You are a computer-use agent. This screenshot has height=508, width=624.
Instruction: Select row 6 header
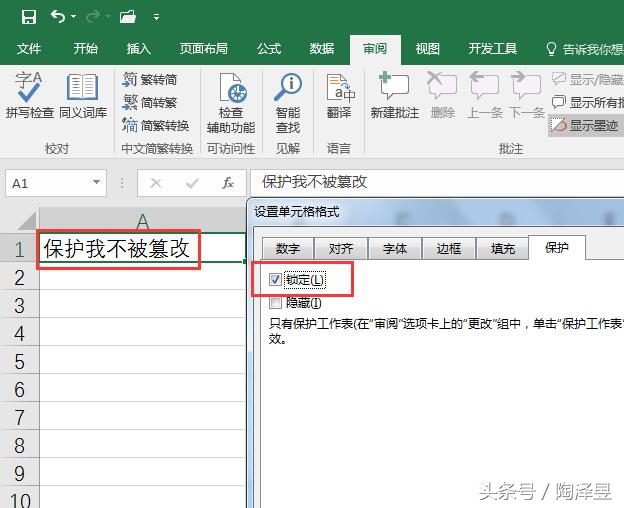pos(19,389)
